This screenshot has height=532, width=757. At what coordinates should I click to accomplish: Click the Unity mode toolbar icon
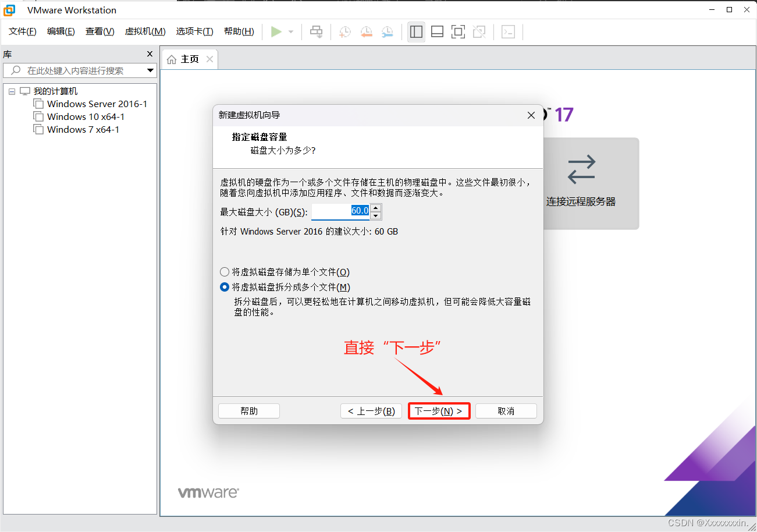click(479, 32)
